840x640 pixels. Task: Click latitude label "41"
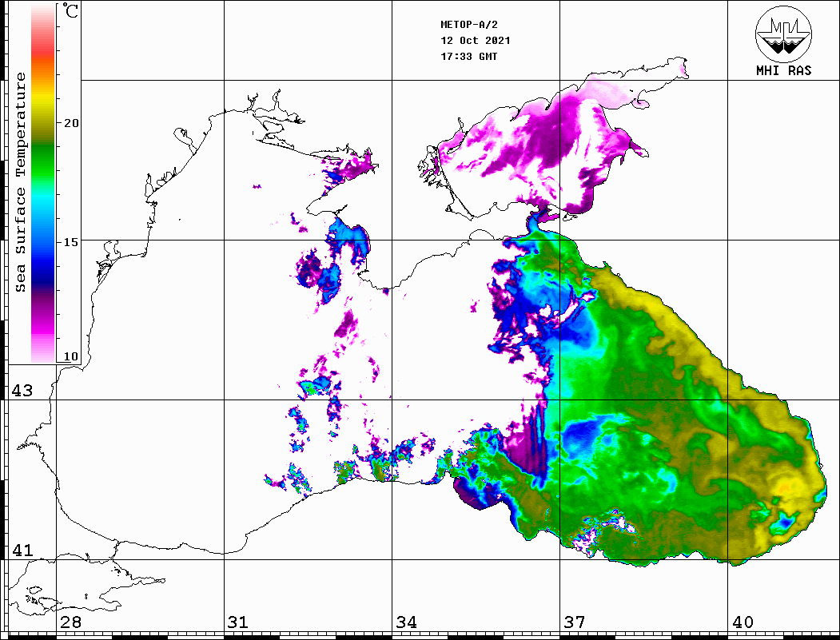pyautogui.click(x=22, y=551)
